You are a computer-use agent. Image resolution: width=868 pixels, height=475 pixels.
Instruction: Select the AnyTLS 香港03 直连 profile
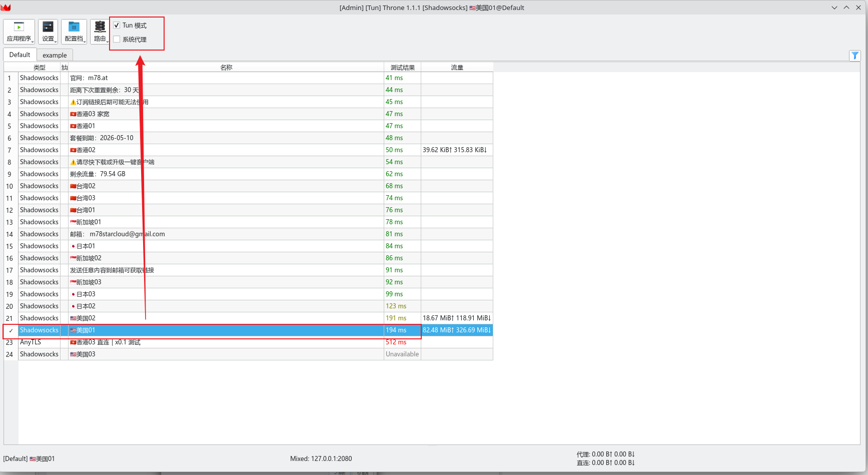(x=248, y=342)
